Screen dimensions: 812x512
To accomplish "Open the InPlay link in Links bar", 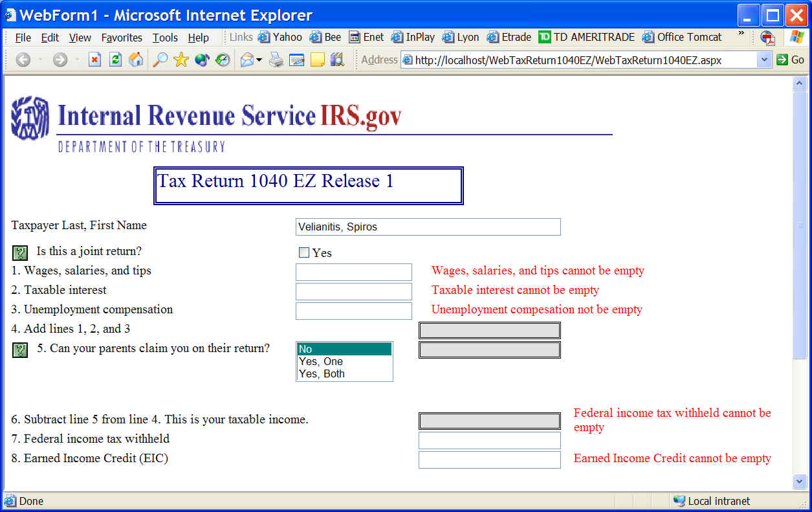I will pyautogui.click(x=413, y=37).
